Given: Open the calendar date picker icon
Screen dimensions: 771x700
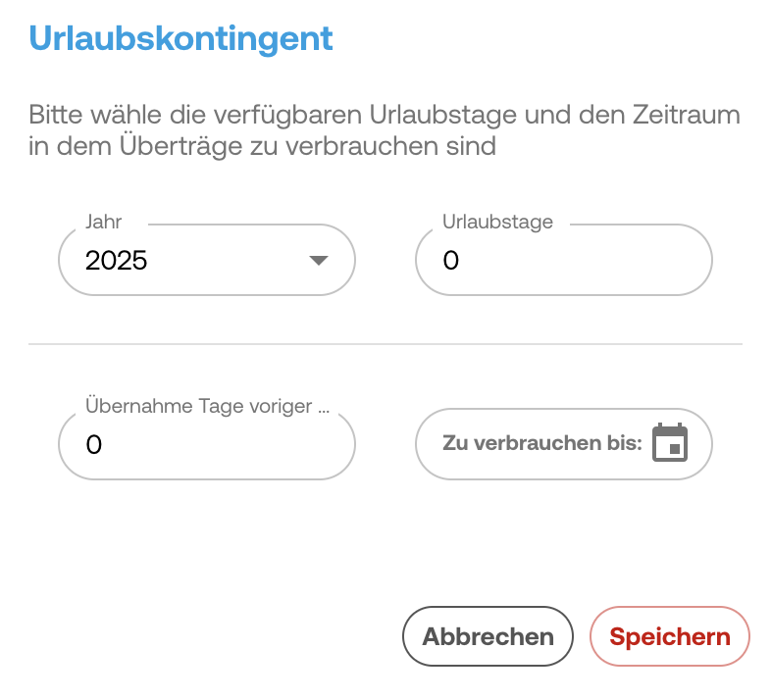Looking at the screenshot, I should pos(670,443).
